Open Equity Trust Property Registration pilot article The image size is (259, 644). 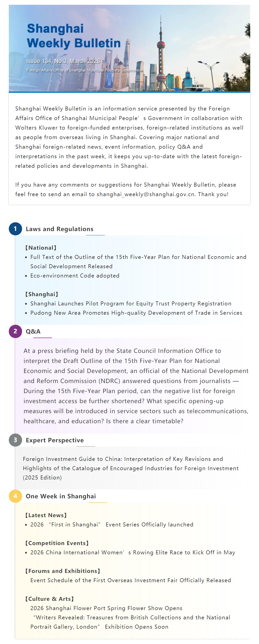coord(131,303)
